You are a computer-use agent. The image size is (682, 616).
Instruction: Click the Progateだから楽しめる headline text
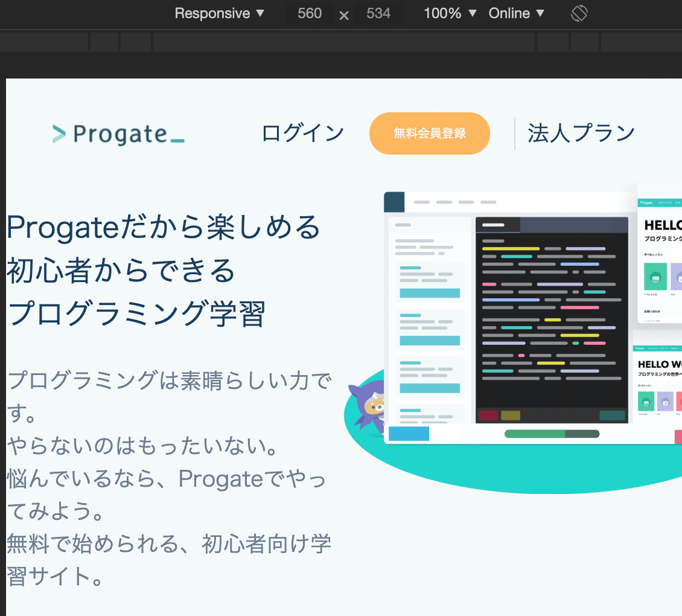[164, 227]
